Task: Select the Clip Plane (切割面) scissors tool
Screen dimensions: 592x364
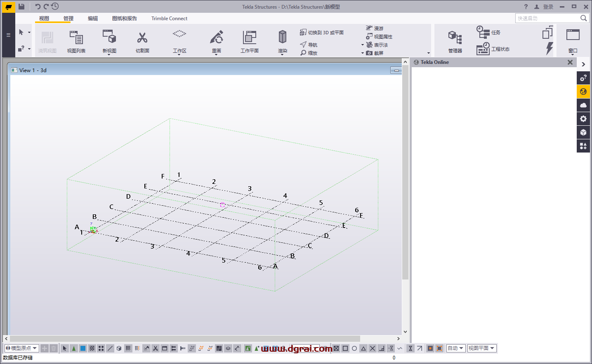Action: (142, 42)
